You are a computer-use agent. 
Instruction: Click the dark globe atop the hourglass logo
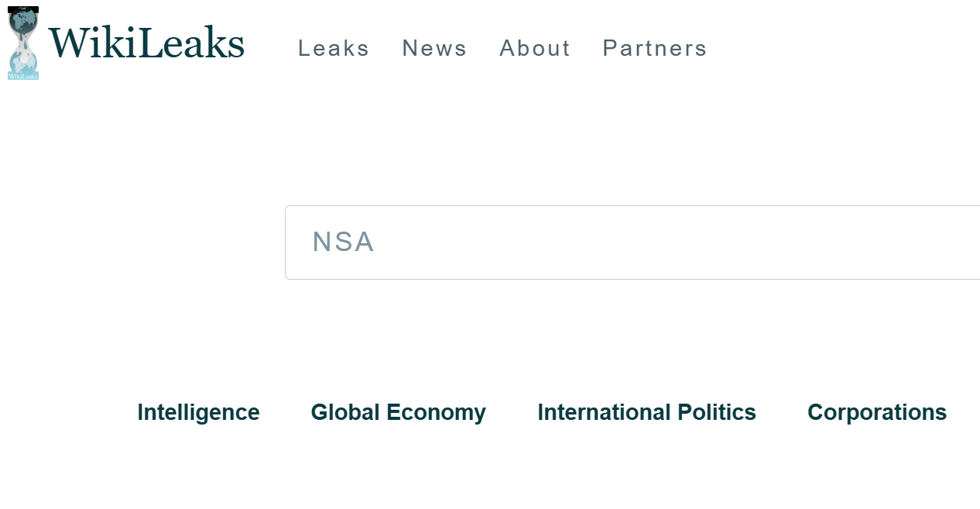click(23, 21)
